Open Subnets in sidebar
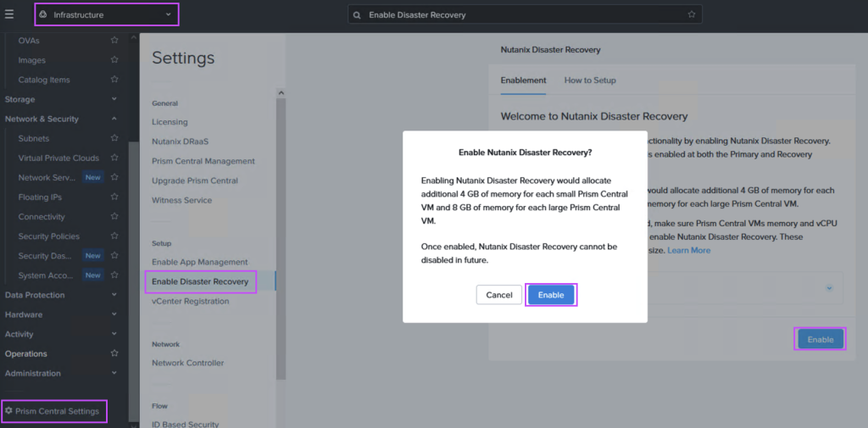This screenshot has width=868, height=428. (33, 138)
